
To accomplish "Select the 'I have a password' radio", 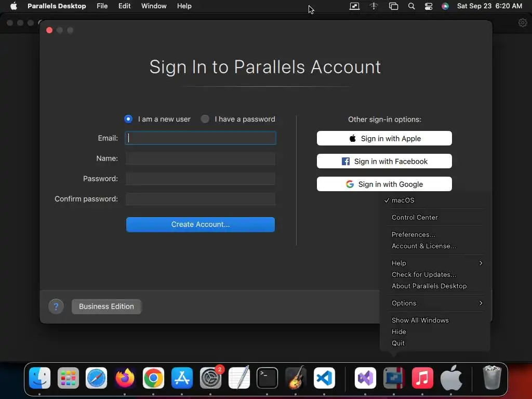I will 205,119.
